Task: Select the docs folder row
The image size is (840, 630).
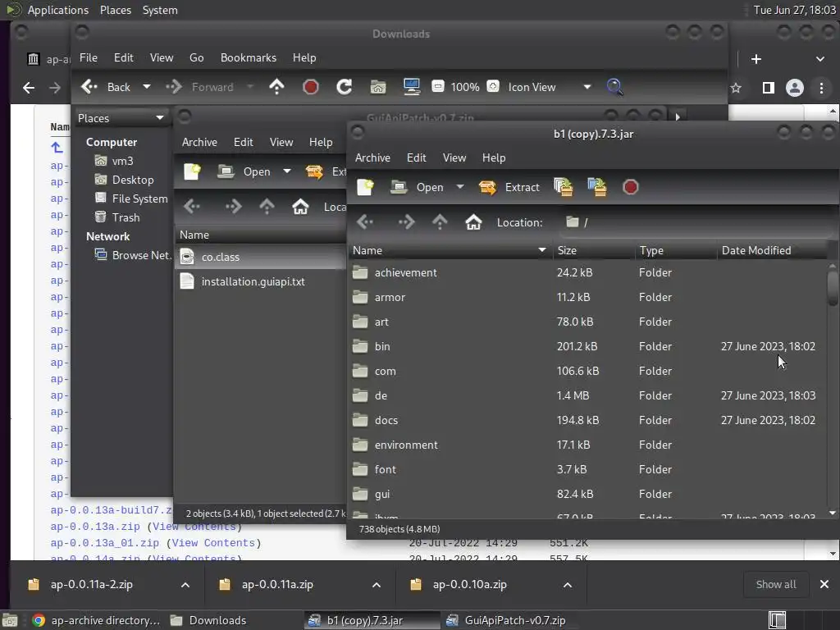Action: pos(587,420)
